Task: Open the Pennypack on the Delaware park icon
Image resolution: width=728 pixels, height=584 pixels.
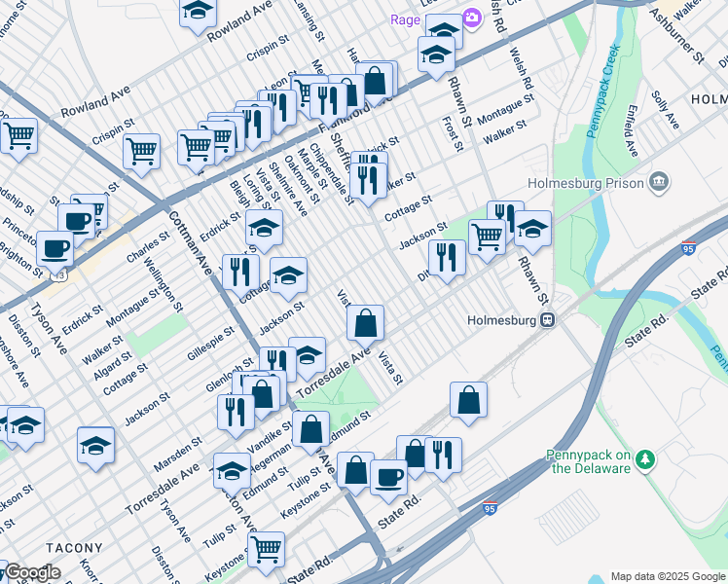Action: pyautogui.click(x=645, y=460)
